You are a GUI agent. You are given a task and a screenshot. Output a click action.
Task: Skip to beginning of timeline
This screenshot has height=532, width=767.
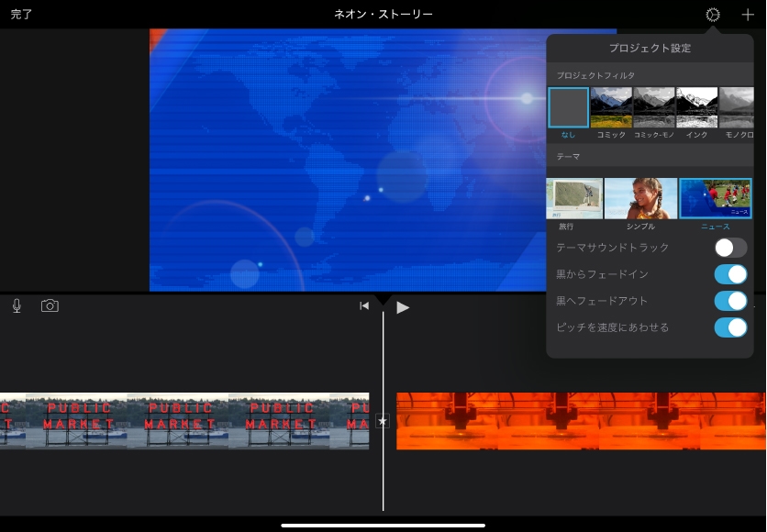(x=364, y=306)
